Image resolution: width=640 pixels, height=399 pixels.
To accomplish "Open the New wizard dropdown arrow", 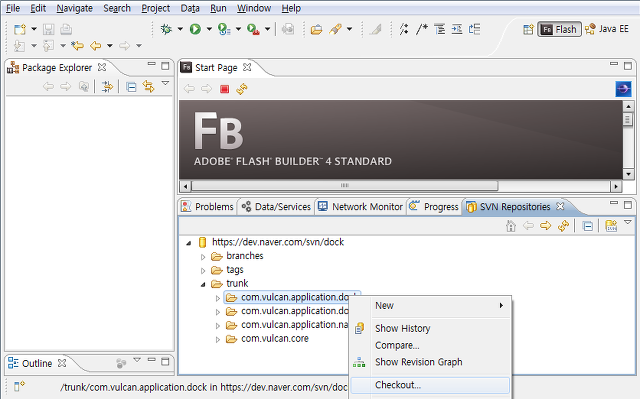I will [34, 29].
